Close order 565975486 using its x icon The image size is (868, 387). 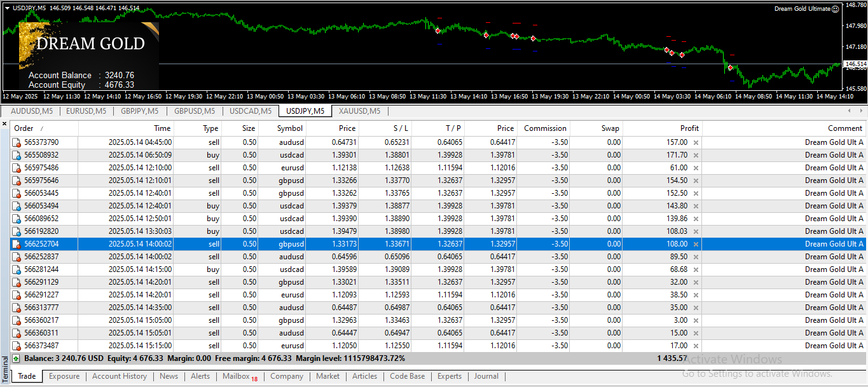tap(696, 168)
